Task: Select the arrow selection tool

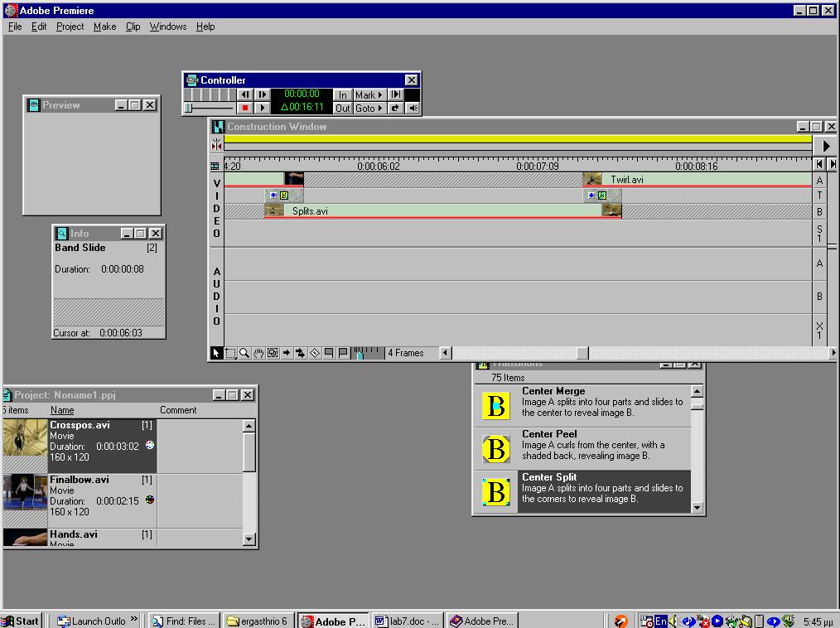Action: click(216, 353)
